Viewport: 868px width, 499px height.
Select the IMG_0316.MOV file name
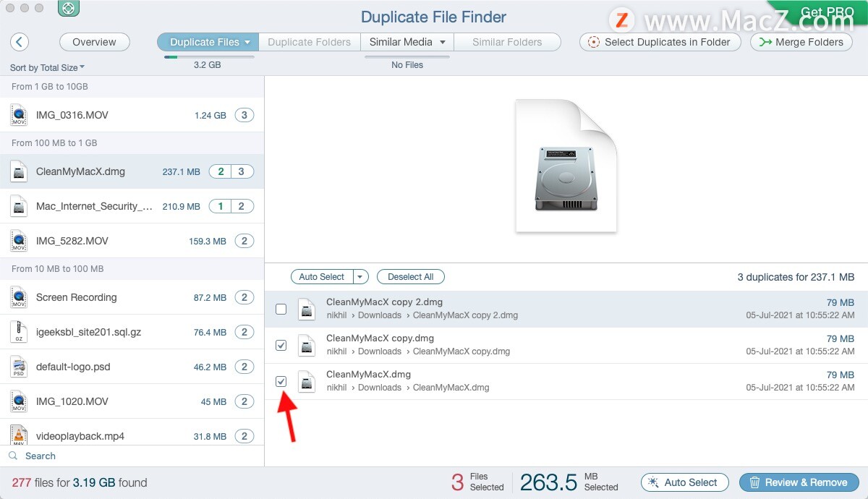point(72,115)
